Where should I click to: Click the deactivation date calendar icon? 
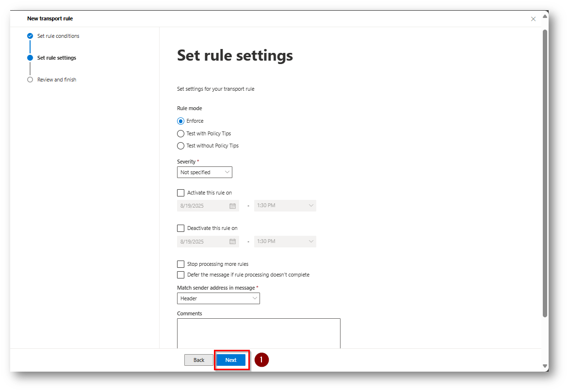click(232, 242)
